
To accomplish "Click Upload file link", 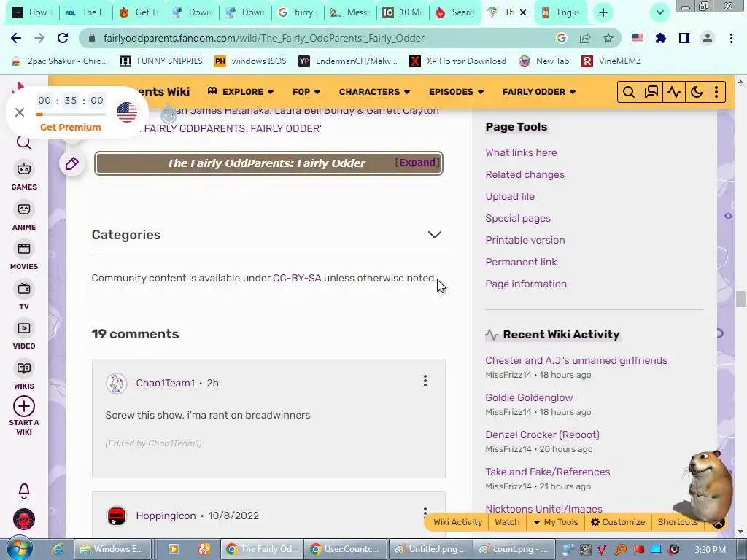I will (510, 196).
